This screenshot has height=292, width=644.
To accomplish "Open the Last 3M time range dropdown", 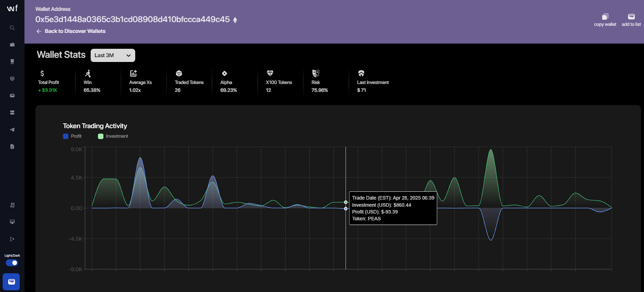I will [113, 56].
